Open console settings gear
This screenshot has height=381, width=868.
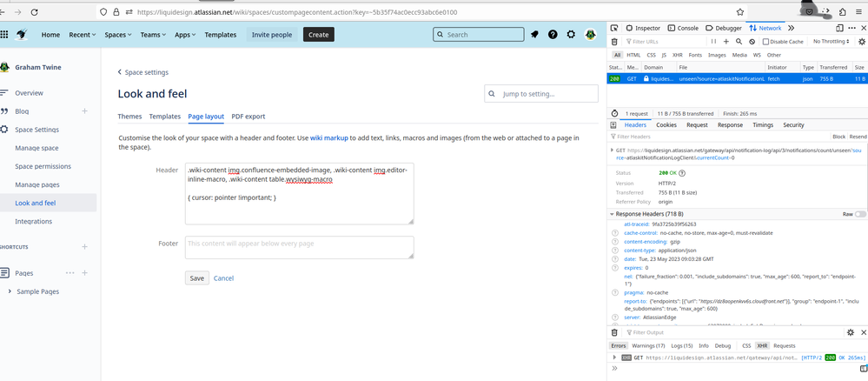pyautogui.click(x=851, y=332)
